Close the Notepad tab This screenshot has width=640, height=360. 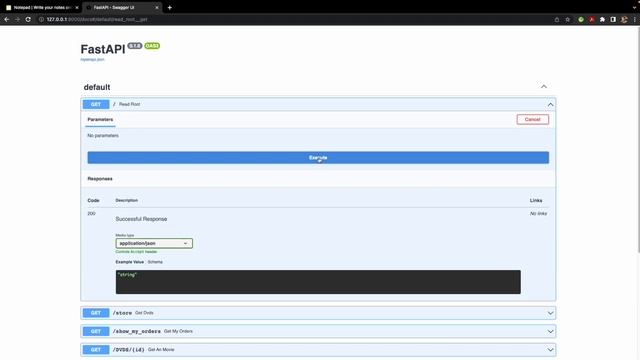(x=77, y=7)
